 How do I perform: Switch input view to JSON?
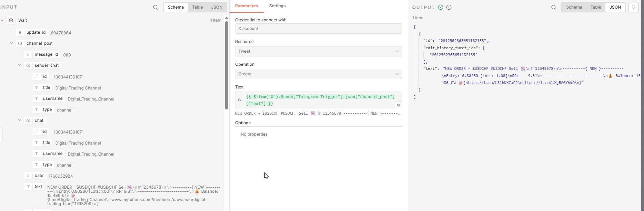(x=217, y=7)
